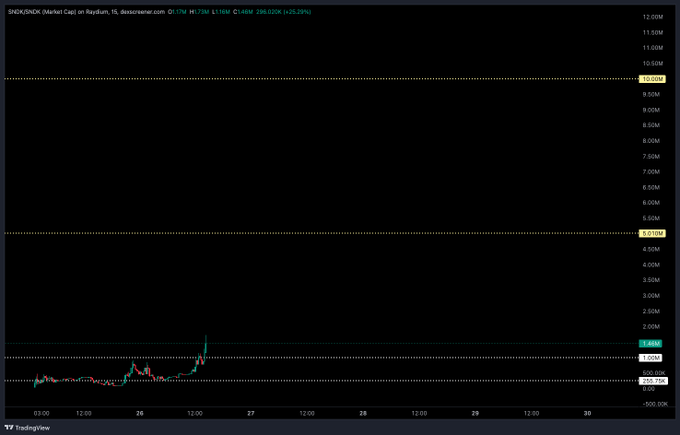Screen dimensions: 680x435
Task: Click the 4.50M price axis label
Action: point(651,249)
